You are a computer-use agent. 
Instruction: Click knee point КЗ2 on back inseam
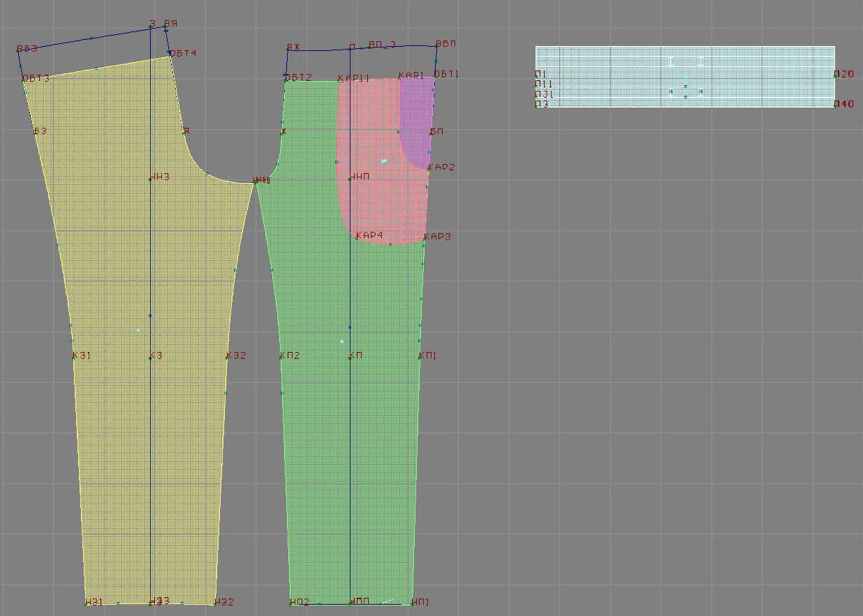227,356
